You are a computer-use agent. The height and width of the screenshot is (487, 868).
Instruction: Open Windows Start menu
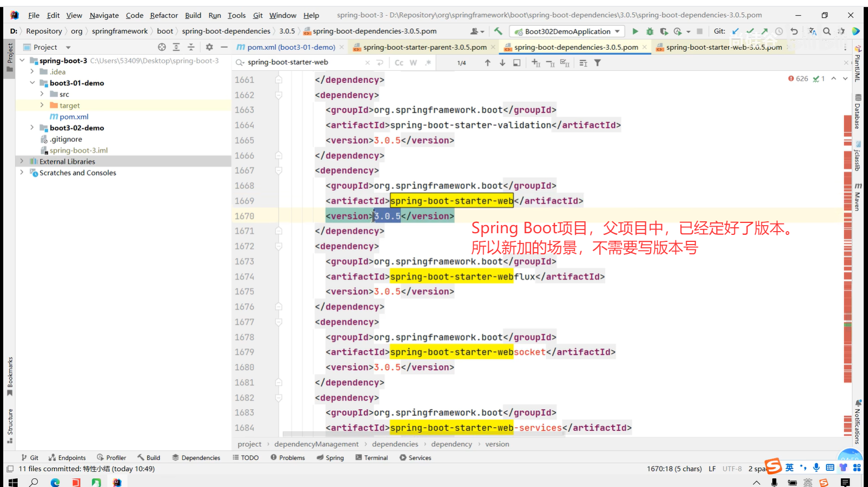click(x=13, y=482)
